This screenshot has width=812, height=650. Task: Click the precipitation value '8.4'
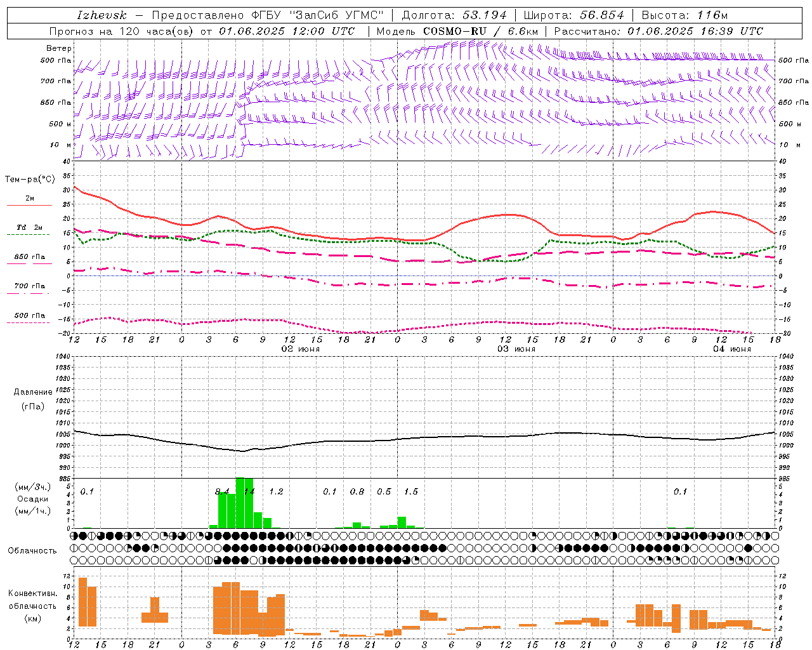pos(222,491)
